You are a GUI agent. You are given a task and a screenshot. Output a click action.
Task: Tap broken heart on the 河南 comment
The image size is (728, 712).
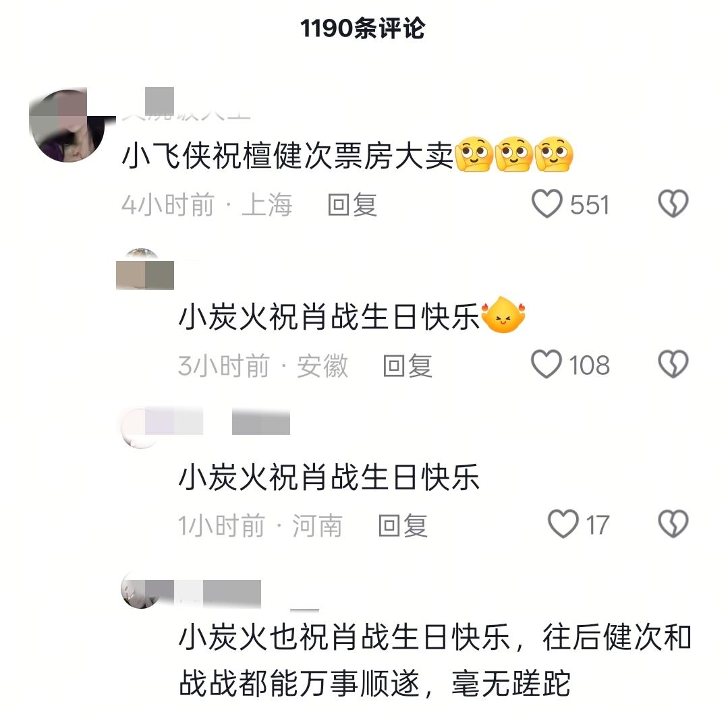(673, 524)
